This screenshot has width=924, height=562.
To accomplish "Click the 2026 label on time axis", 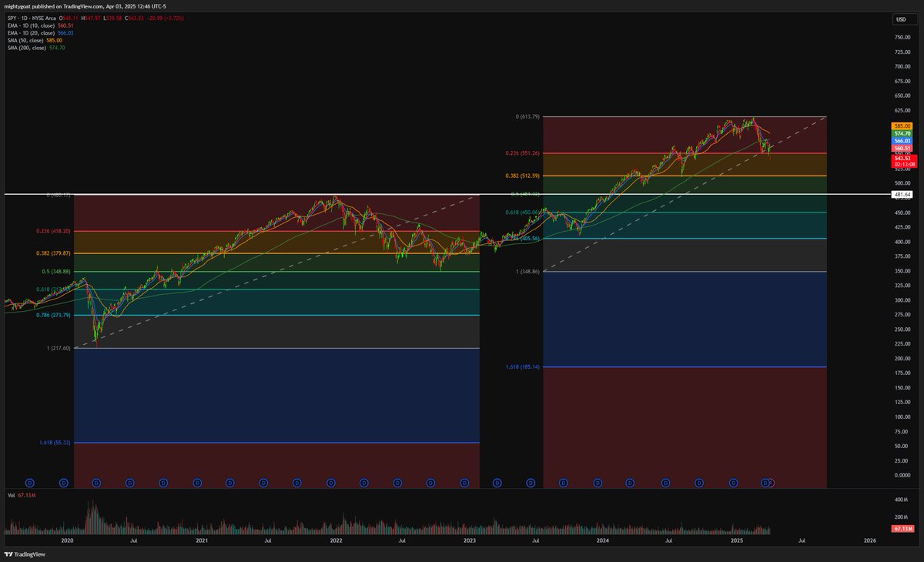I will (870, 541).
